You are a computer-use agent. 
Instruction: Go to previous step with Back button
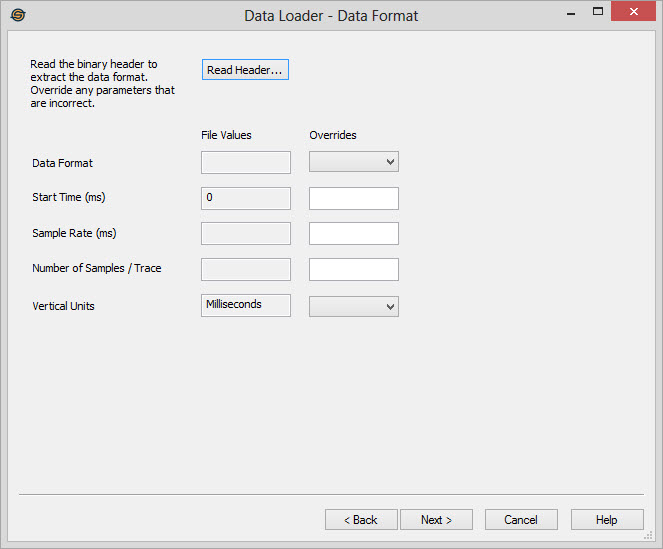click(x=360, y=520)
